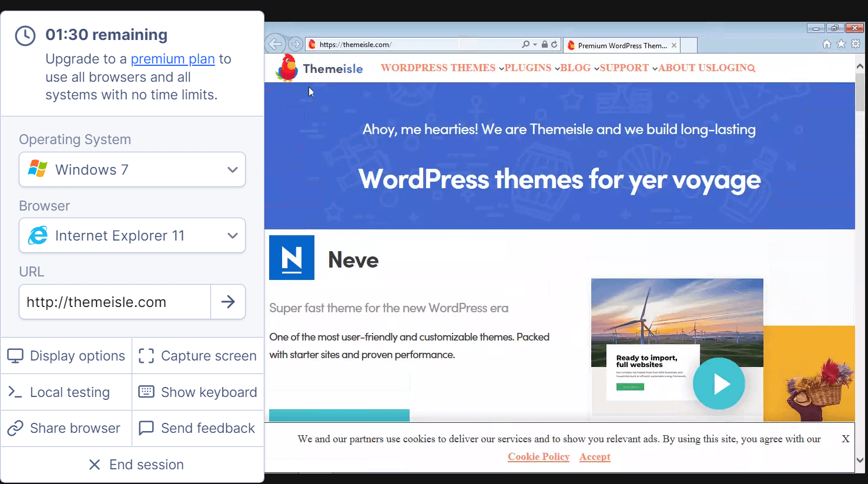This screenshot has height=484, width=868.
Task: Click the arrow button to load URL
Action: pos(228,302)
